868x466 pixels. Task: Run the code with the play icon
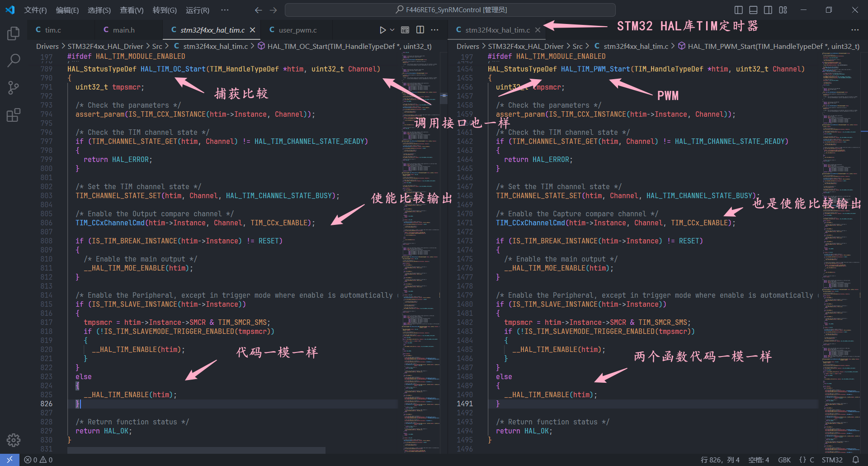[382, 30]
